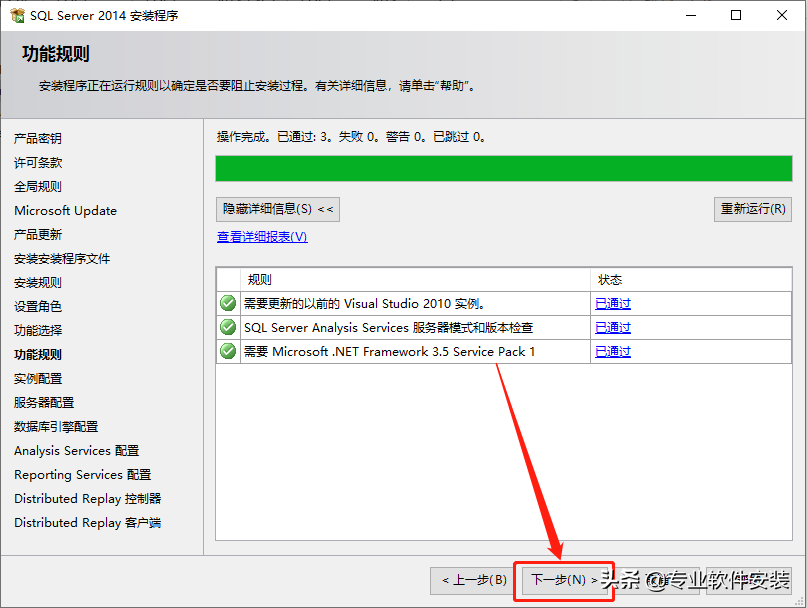Click green check icon for Visual Studio 2010 rule
Viewport: 807px width, 608px height.
tap(228, 303)
